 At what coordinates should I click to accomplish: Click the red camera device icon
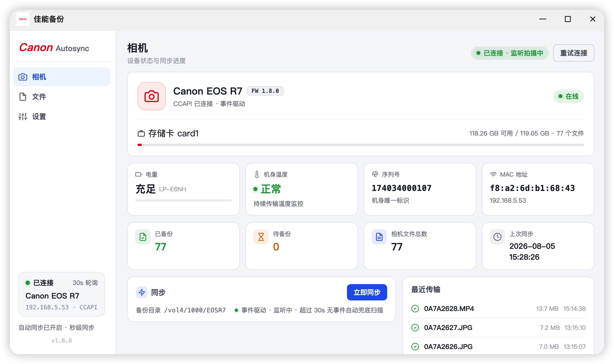(x=152, y=96)
